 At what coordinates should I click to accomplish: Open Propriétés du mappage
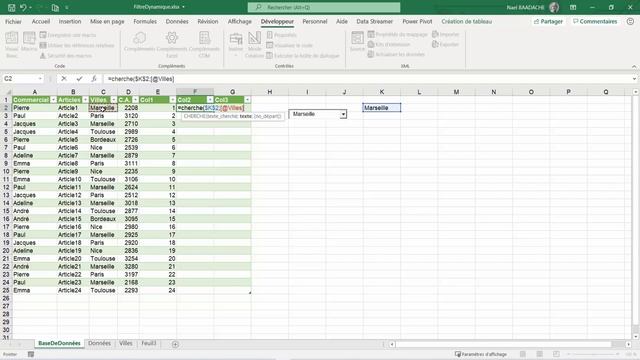tap(398, 34)
